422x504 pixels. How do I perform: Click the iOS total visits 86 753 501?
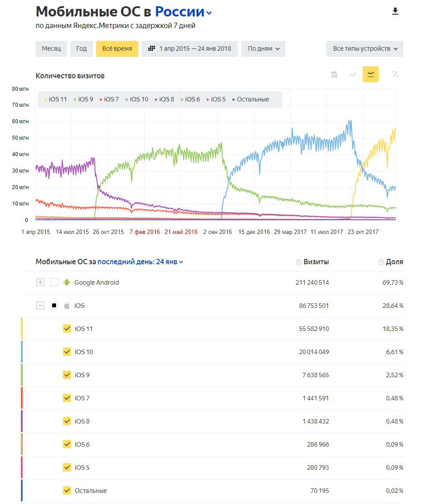point(314,306)
